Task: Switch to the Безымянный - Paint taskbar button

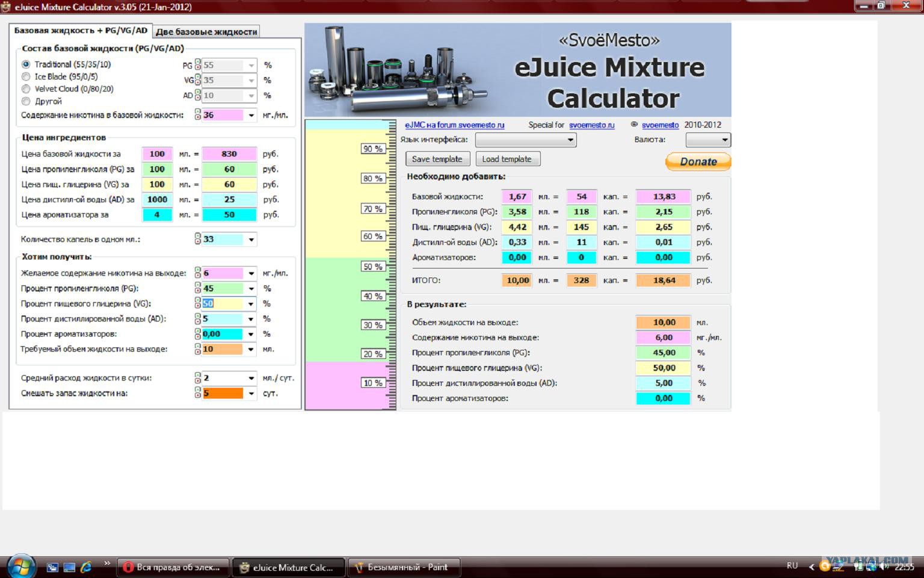Action: pyautogui.click(x=404, y=567)
